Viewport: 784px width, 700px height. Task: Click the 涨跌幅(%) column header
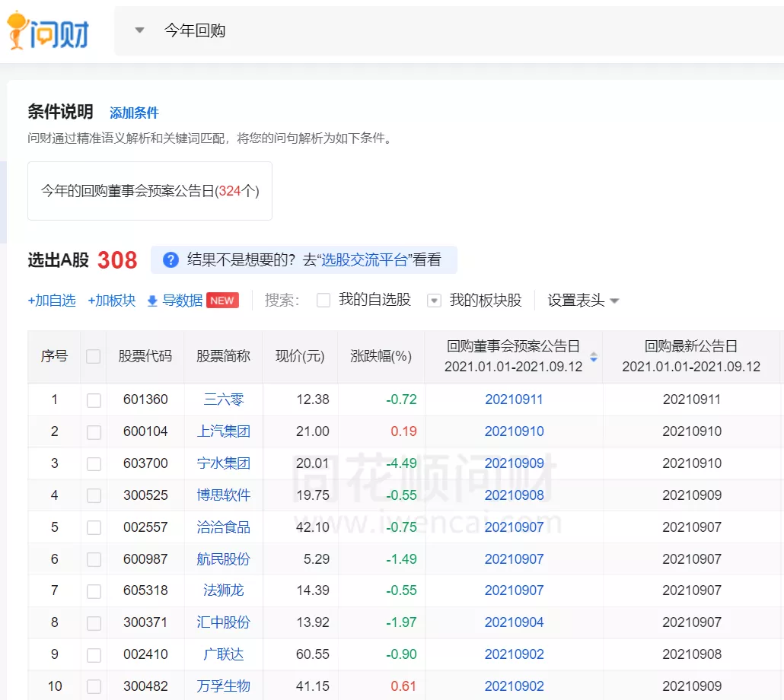click(381, 356)
